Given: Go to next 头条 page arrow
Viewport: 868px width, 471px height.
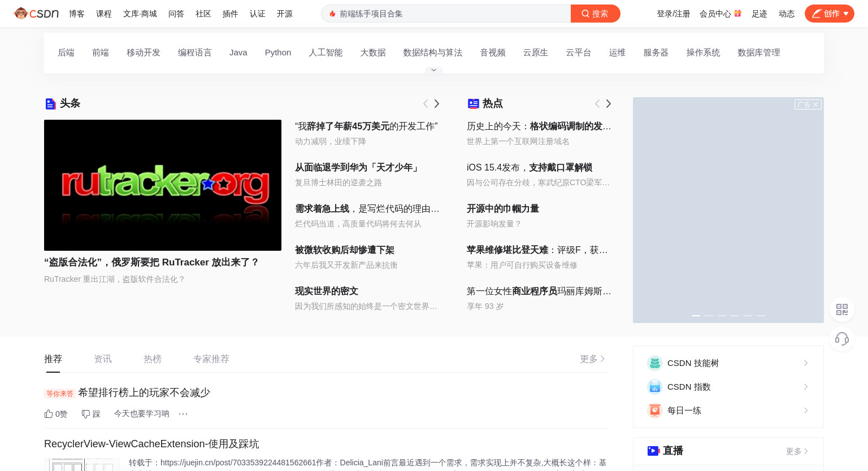Looking at the screenshot, I should (437, 103).
